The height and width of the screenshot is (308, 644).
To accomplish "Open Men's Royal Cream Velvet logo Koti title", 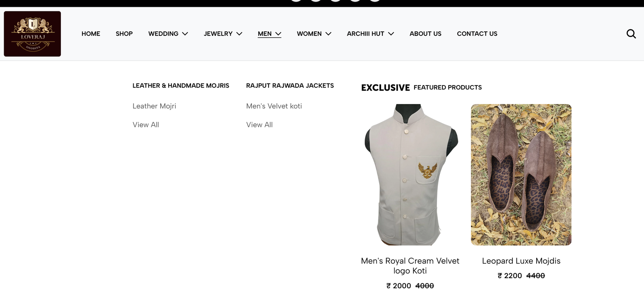I will pyautogui.click(x=410, y=266).
